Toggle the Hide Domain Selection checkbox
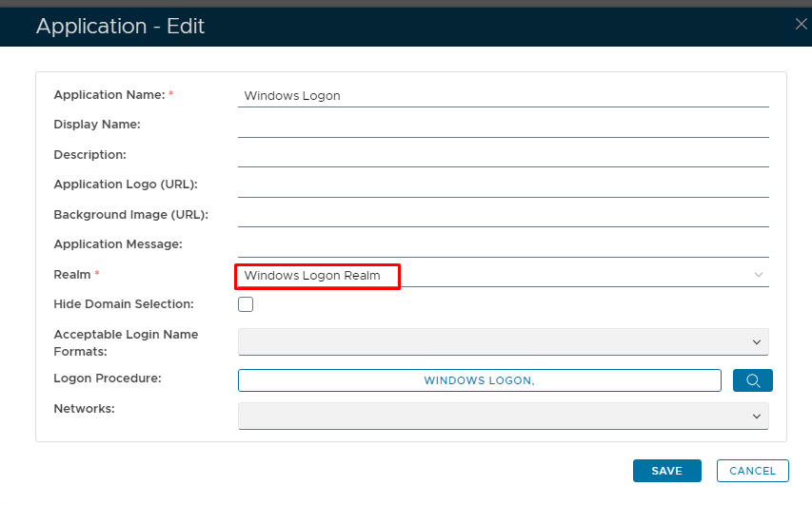The height and width of the screenshot is (505, 812). coord(246,304)
